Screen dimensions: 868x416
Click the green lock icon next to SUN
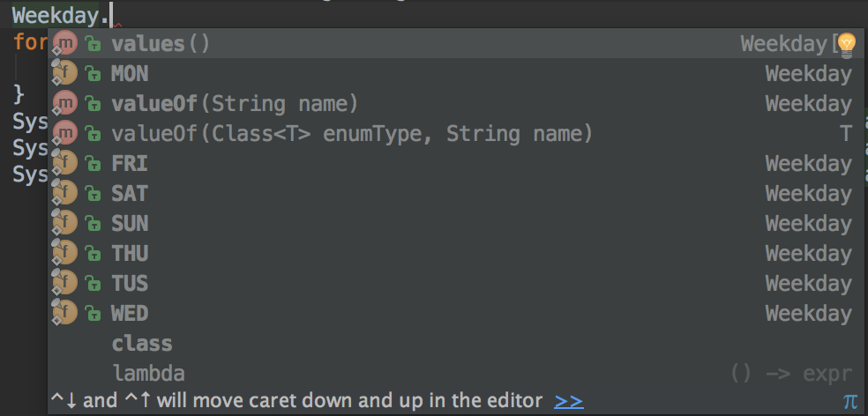point(93,224)
